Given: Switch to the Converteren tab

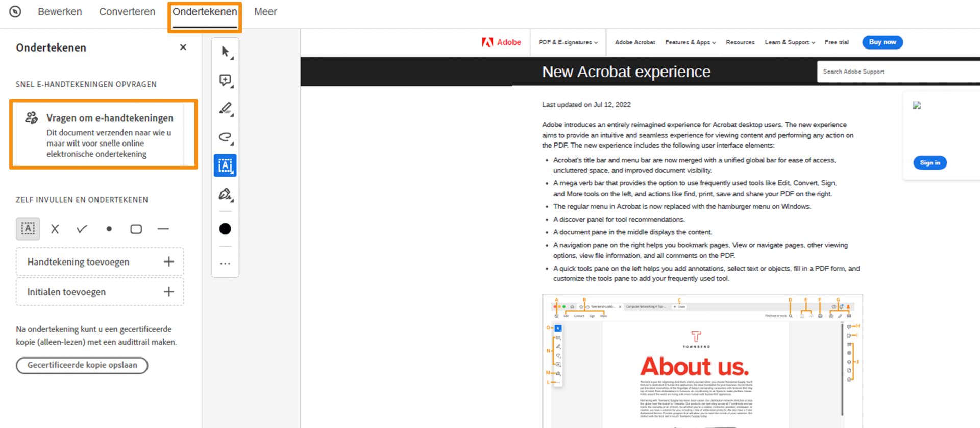Looking at the screenshot, I should [x=127, y=11].
